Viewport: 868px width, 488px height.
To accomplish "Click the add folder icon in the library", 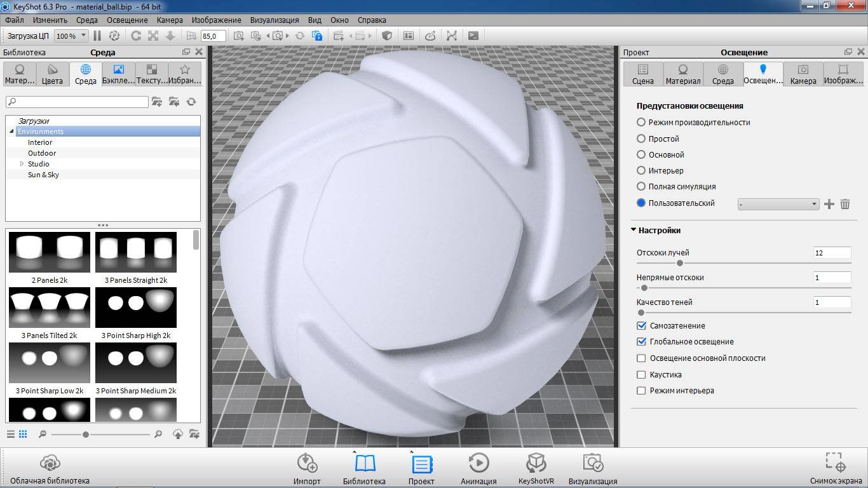I will pos(157,102).
